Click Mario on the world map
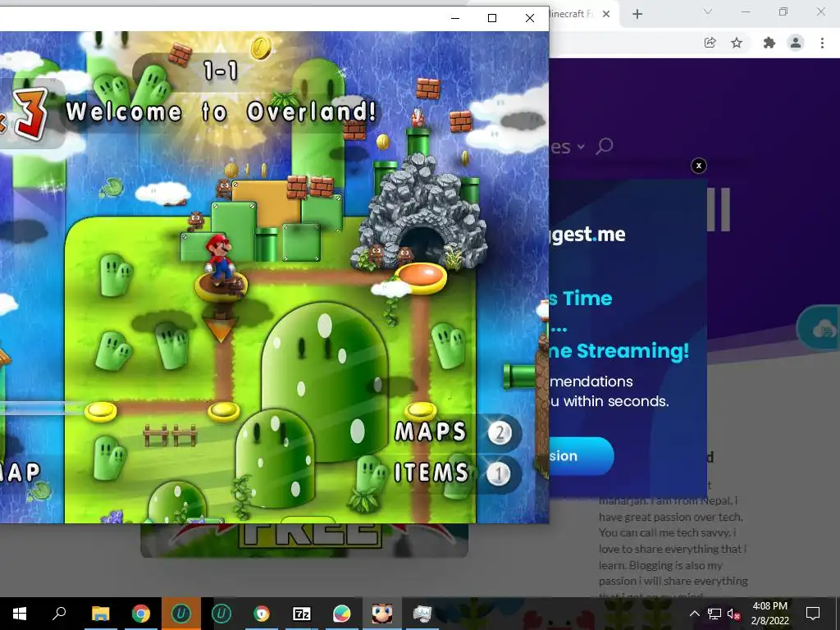This screenshot has height=630, width=840. (x=219, y=259)
